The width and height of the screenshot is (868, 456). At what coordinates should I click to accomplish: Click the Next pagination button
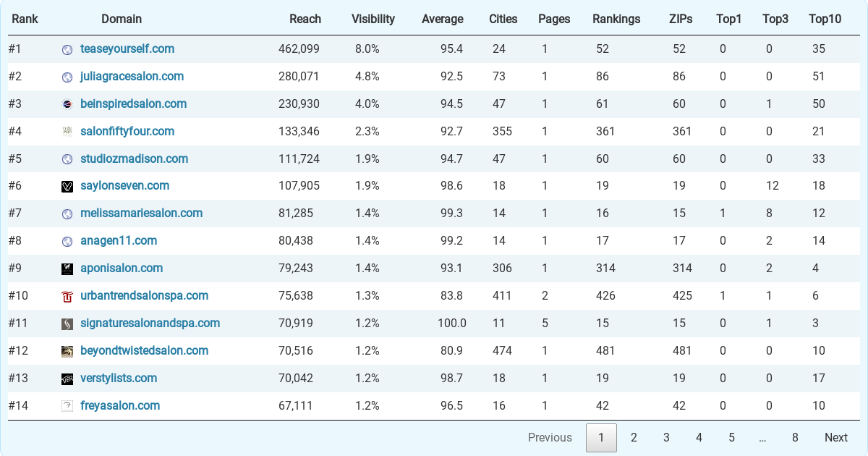tap(836, 437)
